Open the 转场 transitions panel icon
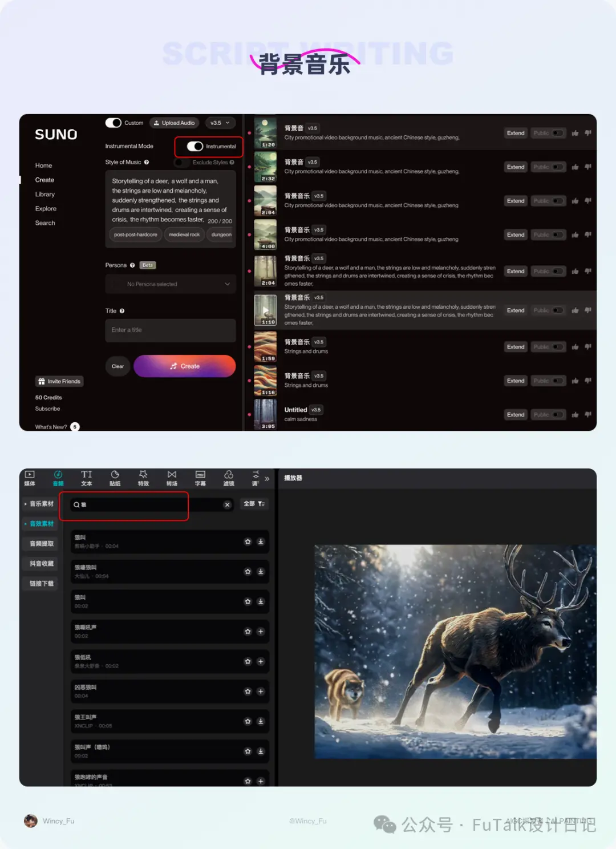 [x=172, y=478]
